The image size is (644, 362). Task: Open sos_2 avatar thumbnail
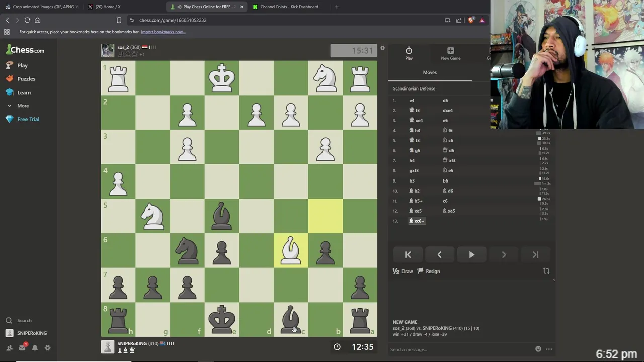pyautogui.click(x=108, y=51)
